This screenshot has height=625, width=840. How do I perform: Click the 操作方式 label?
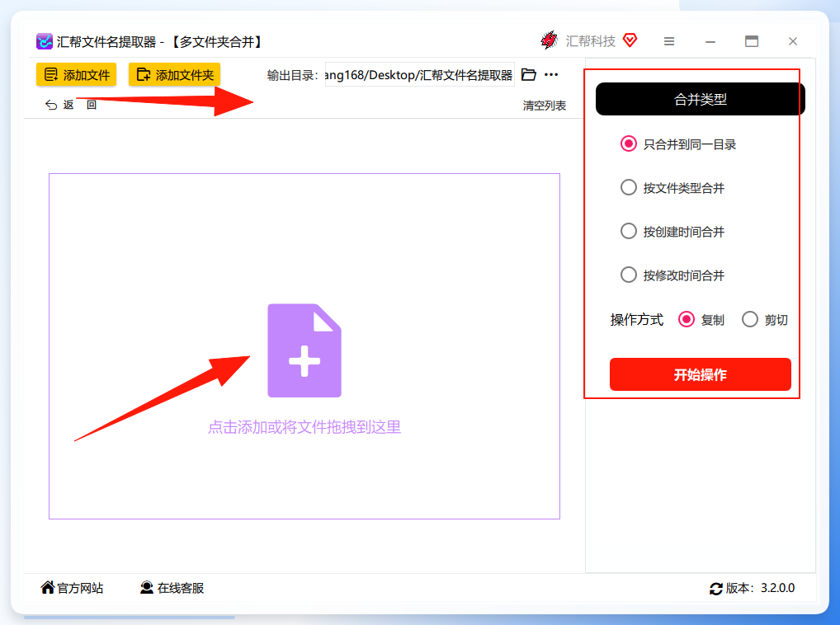pyautogui.click(x=636, y=319)
